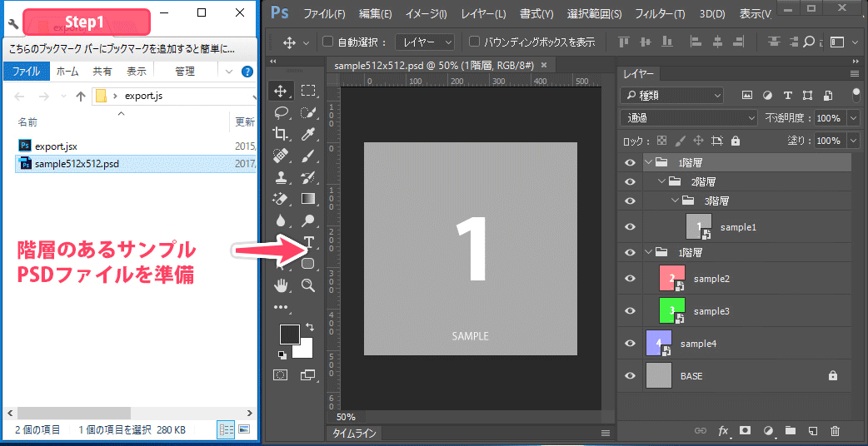Open 塗り slider dropdown arrow
The height and width of the screenshot is (446, 868).
coord(853,141)
